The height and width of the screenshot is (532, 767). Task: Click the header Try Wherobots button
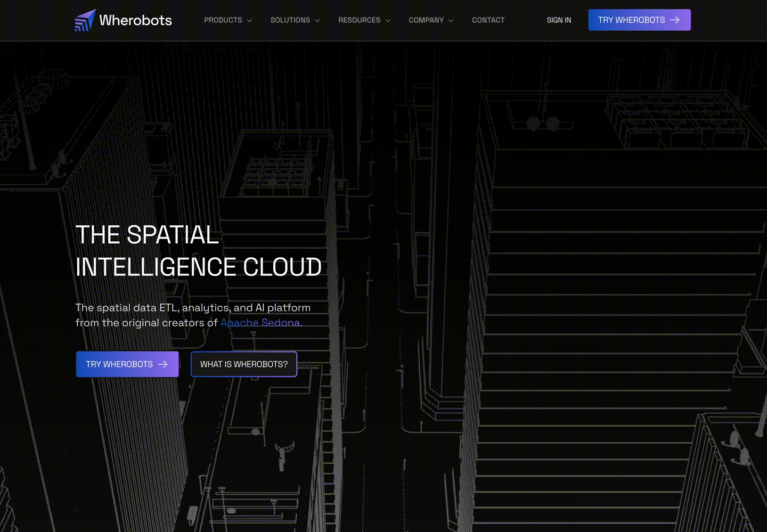[639, 20]
